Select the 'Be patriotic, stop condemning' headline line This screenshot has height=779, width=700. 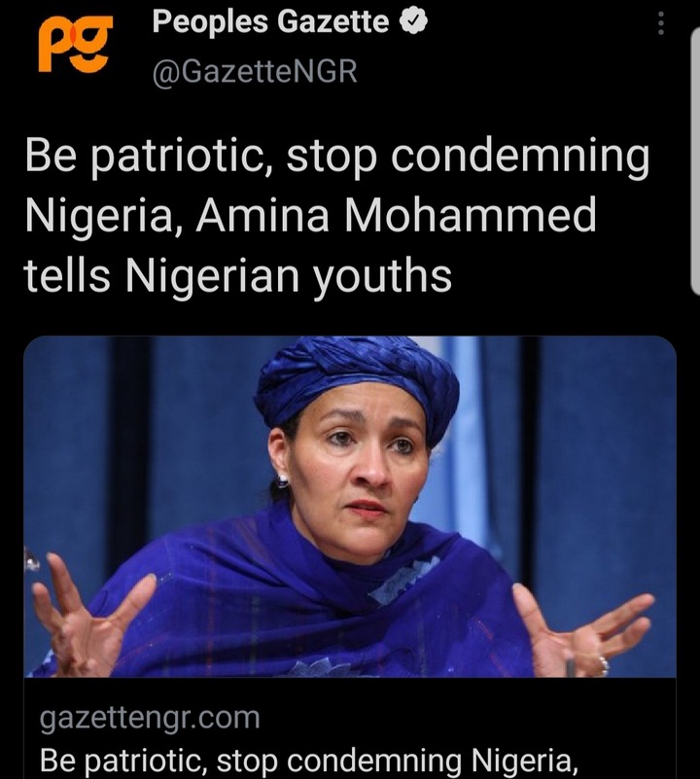coord(337,157)
